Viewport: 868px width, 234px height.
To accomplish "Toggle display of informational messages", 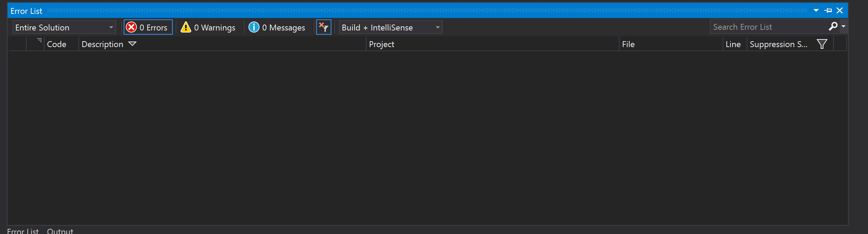I will (x=277, y=27).
